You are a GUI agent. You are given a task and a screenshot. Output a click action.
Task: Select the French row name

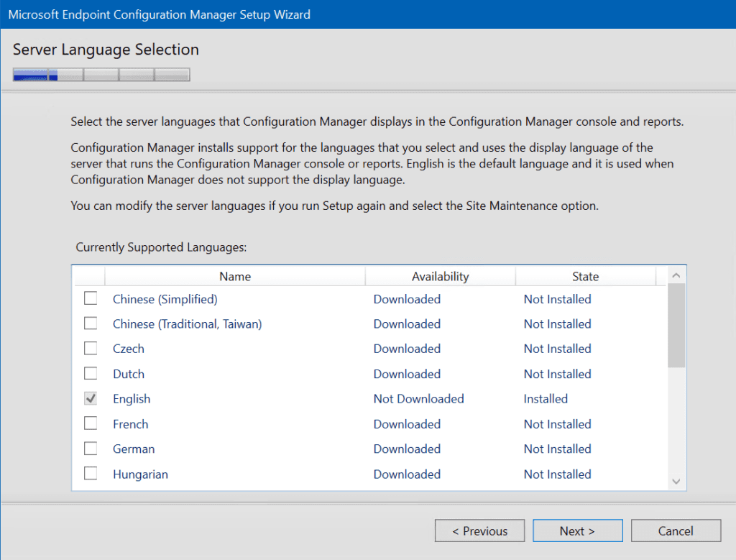pos(131,424)
